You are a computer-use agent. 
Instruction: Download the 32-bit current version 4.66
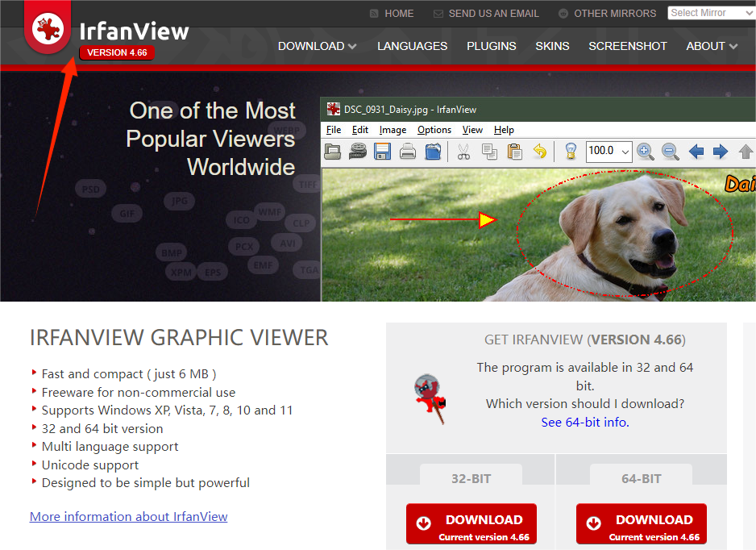coord(471,523)
